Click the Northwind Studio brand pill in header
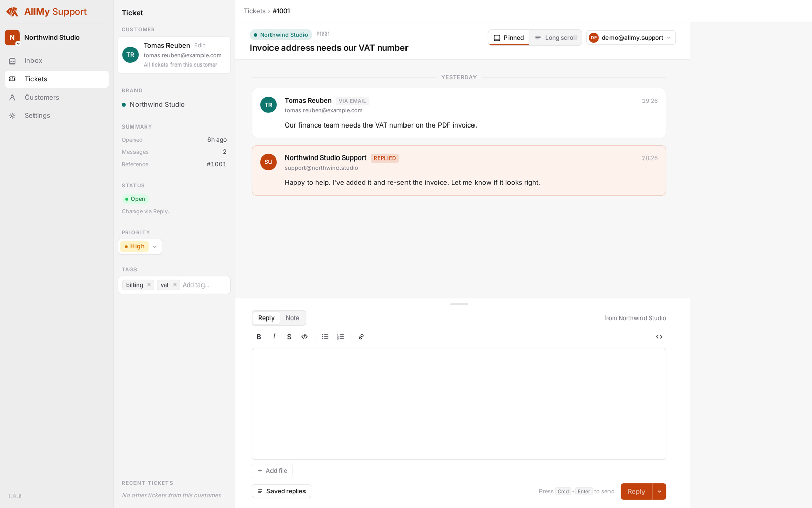The width and height of the screenshot is (812, 508). point(281,35)
